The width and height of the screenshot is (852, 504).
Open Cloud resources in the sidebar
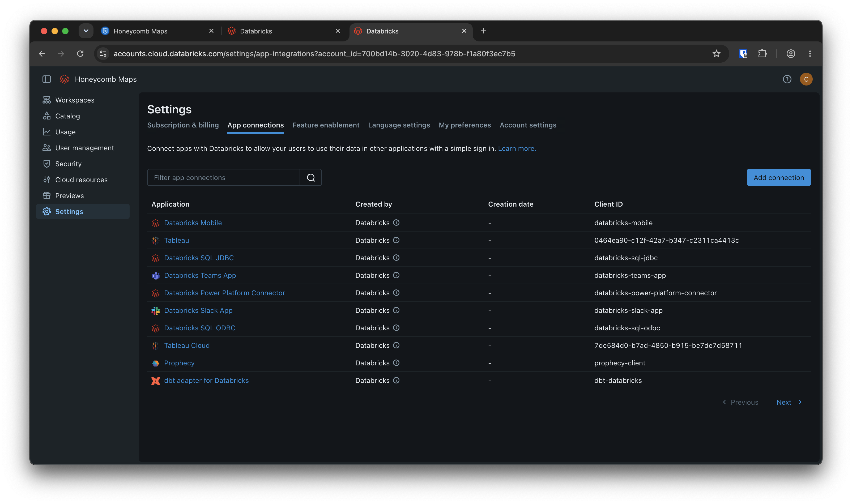[x=83, y=180]
